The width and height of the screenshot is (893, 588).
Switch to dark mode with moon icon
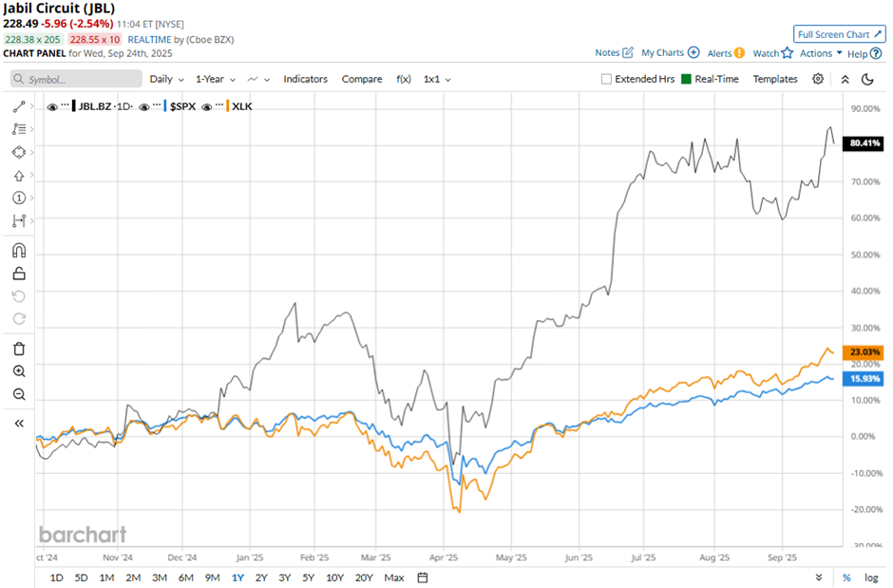click(x=867, y=79)
